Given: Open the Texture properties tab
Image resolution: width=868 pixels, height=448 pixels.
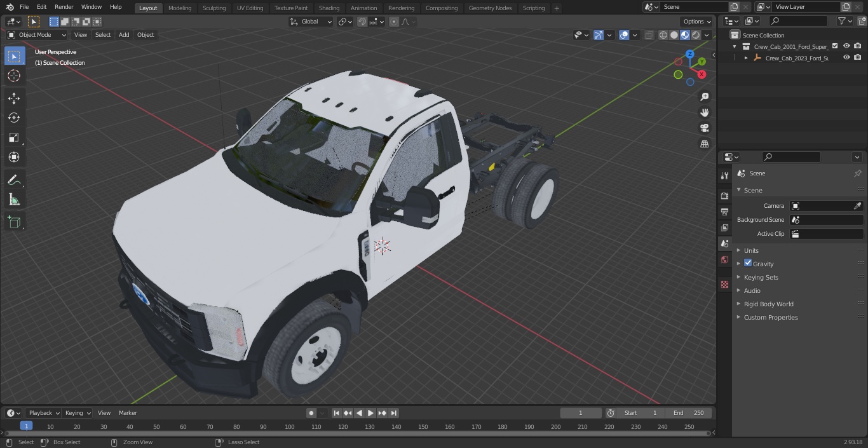Looking at the screenshot, I should (x=724, y=284).
